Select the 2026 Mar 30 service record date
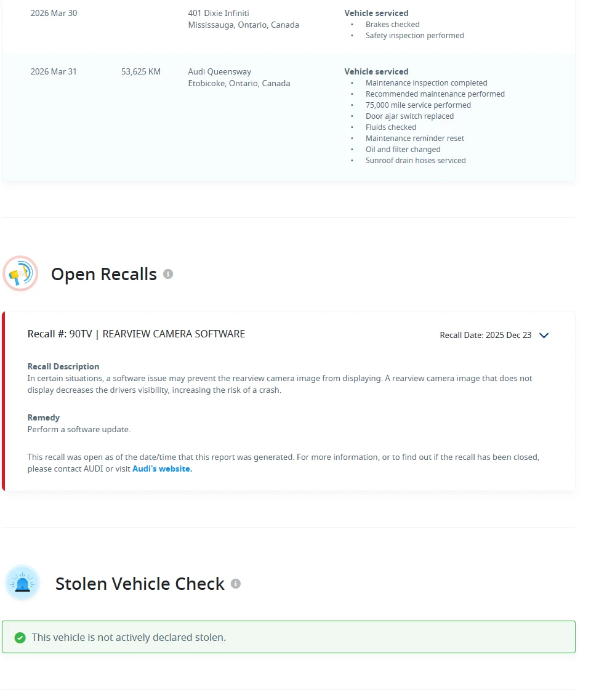Viewport: 599px width, 700px height. tap(54, 13)
